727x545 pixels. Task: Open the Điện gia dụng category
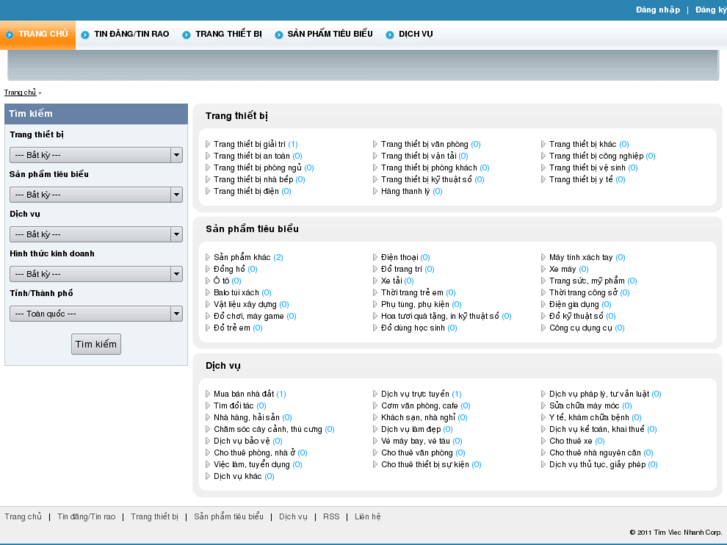click(x=574, y=304)
